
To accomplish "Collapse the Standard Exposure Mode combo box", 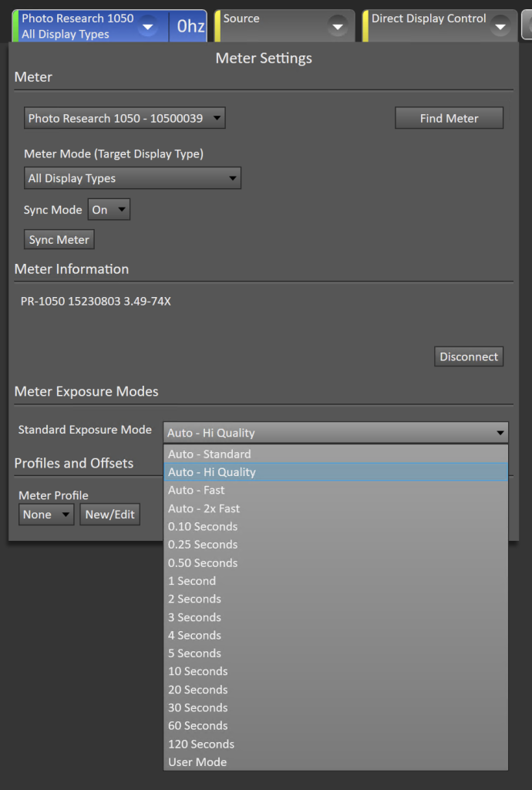I will (335, 433).
